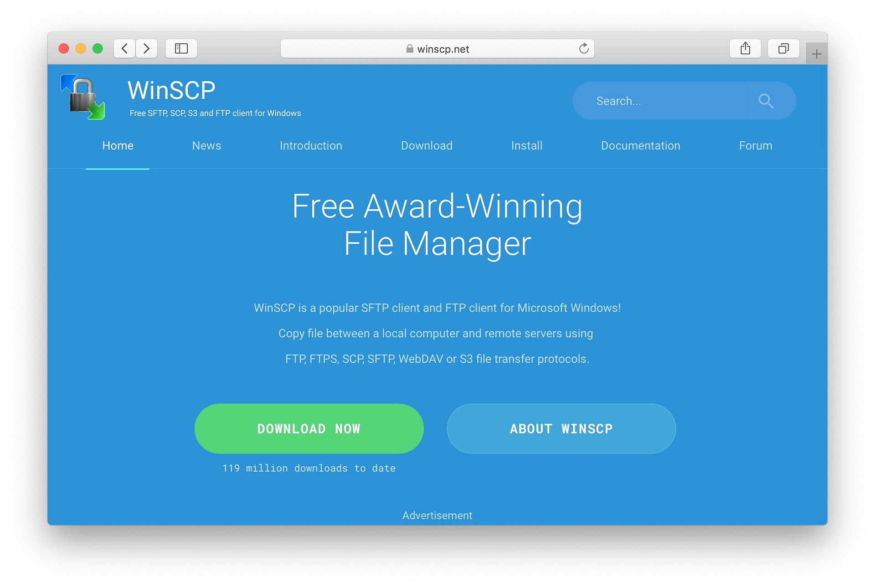Select the News tab
875x588 pixels.
coord(206,146)
